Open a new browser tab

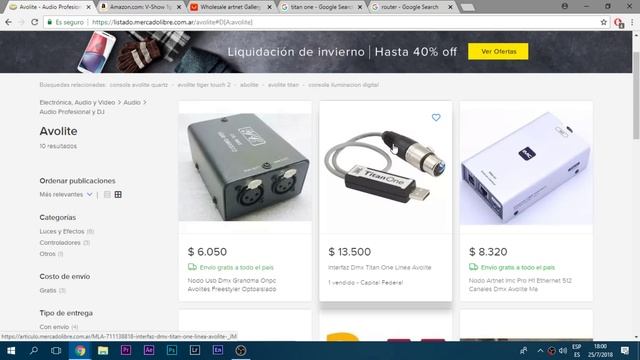click(x=468, y=7)
